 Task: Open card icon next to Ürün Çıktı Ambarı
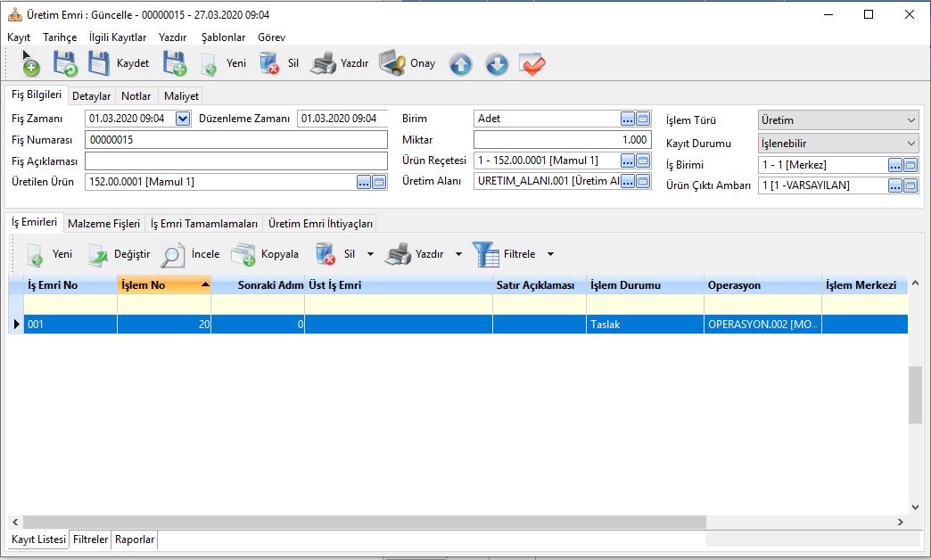coord(910,185)
